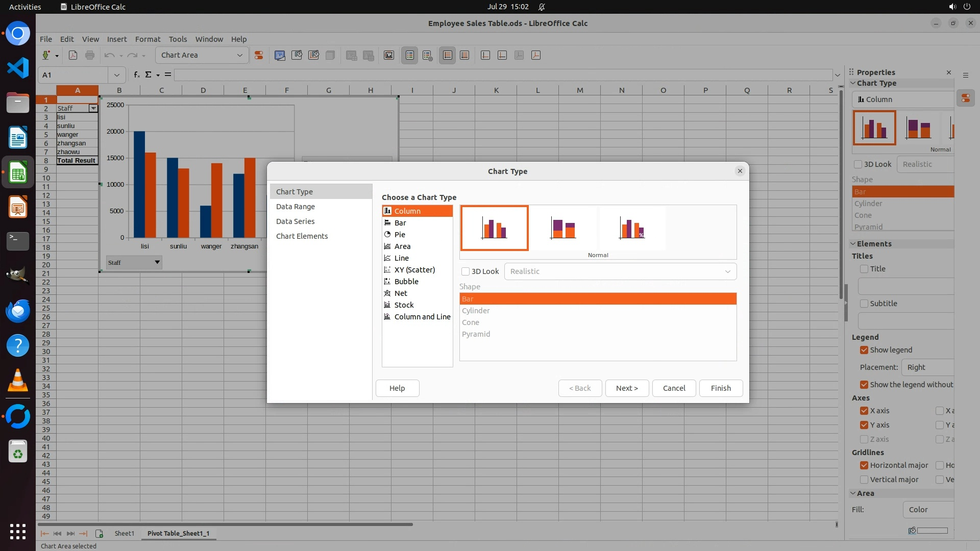
Task: Toggle the Show legend checkbox
Action: (864, 350)
